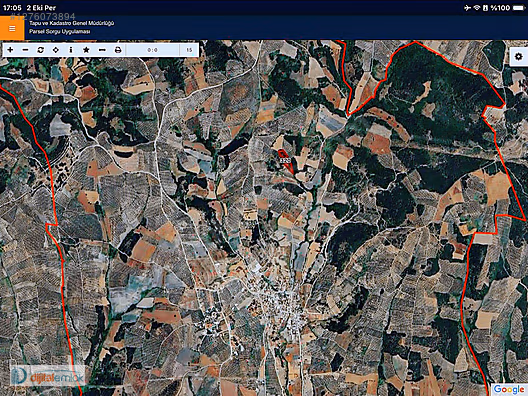Open favorites with the star icon
528x396 pixels.
point(86,50)
